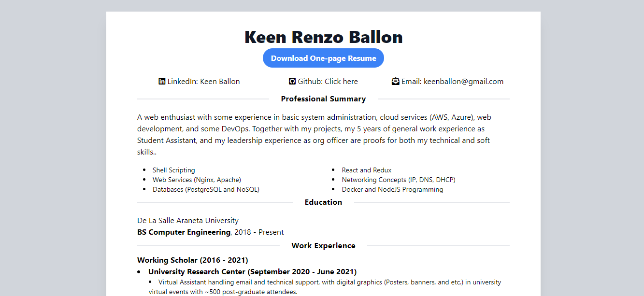Click the email envelope icon
Screen dimensions: 644x296
(x=395, y=81)
